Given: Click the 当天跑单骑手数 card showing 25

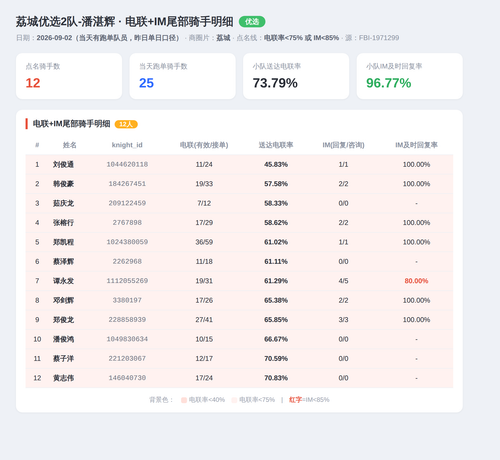Looking at the screenshot, I should (x=183, y=76).
